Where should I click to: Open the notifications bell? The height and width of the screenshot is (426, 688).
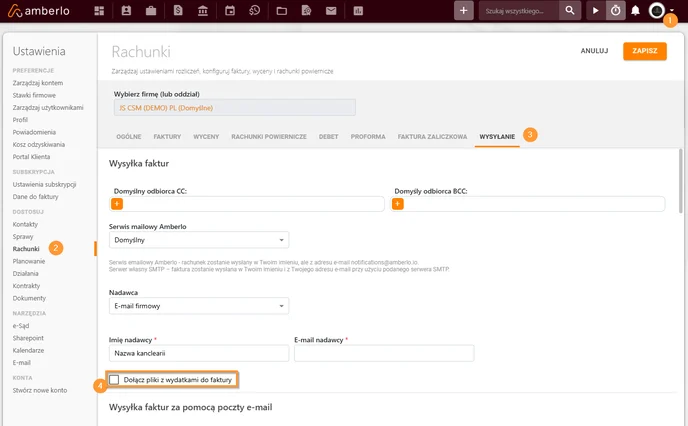pyautogui.click(x=635, y=11)
